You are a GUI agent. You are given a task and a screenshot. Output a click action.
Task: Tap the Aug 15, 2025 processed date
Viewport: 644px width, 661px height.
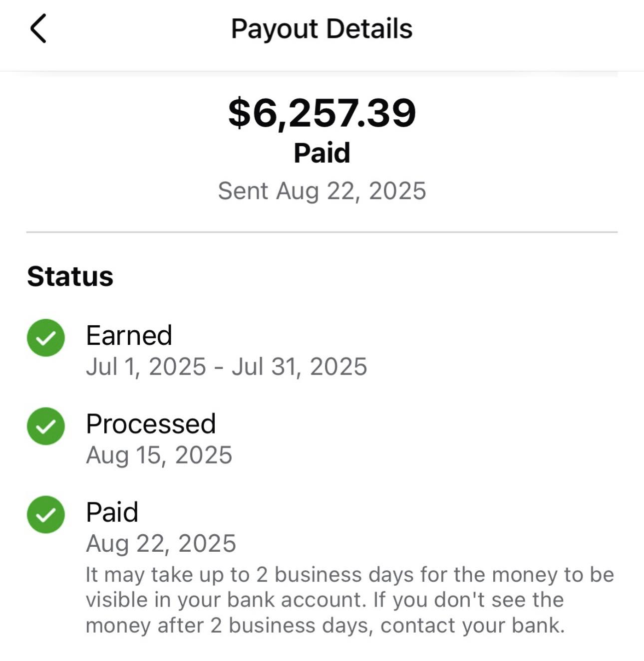coord(159,455)
